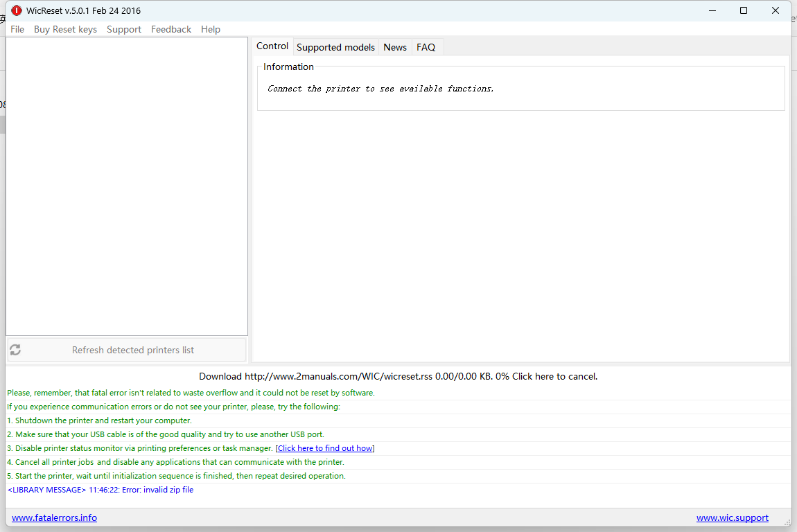Switch to the Control tab
The height and width of the screenshot is (532, 797).
tap(272, 46)
